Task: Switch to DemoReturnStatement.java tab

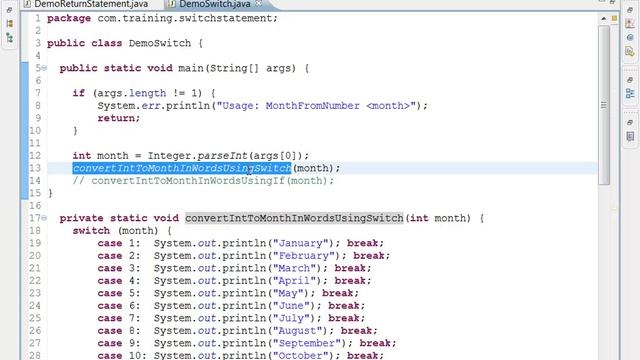Action: coord(91,4)
